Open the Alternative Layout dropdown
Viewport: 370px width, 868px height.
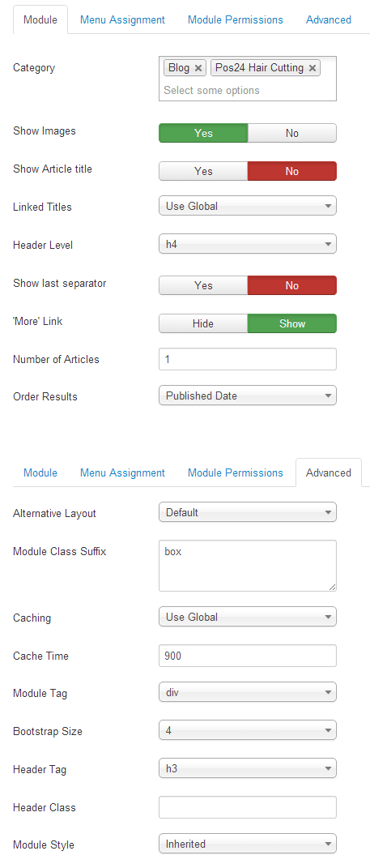pyautogui.click(x=248, y=512)
